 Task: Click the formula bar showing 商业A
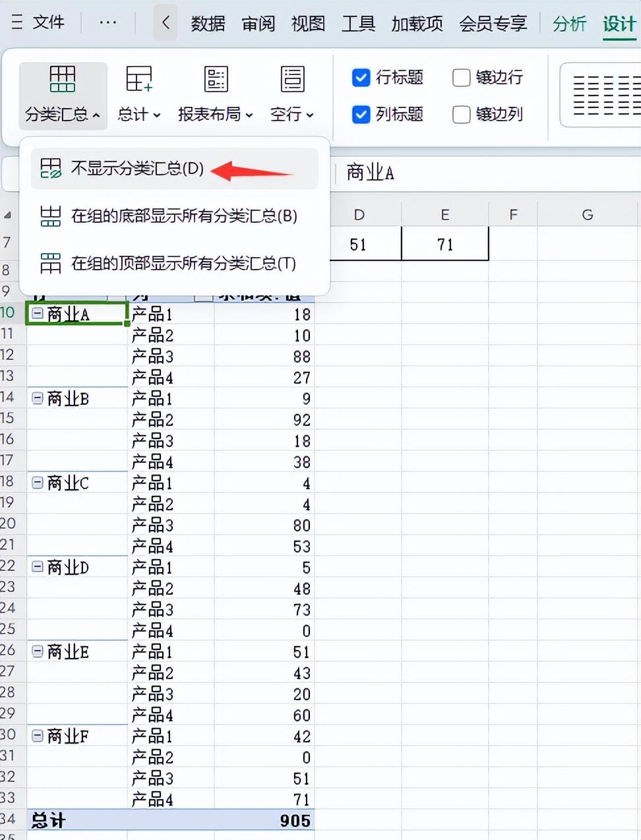tap(488, 173)
